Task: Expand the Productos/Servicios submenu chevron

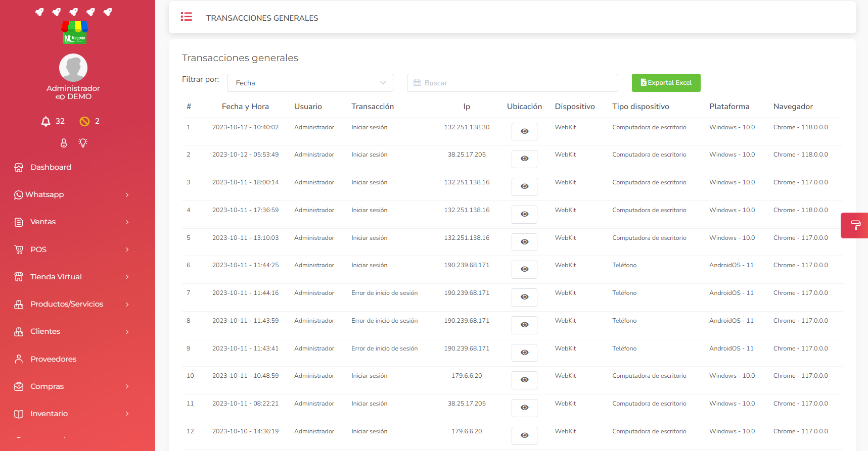Action: coord(127,305)
